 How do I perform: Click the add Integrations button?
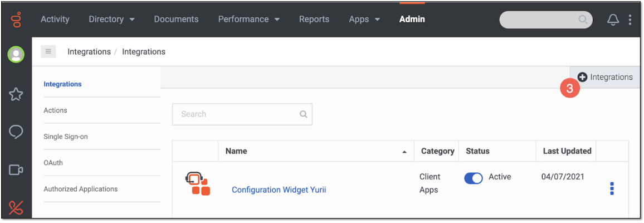click(x=605, y=77)
